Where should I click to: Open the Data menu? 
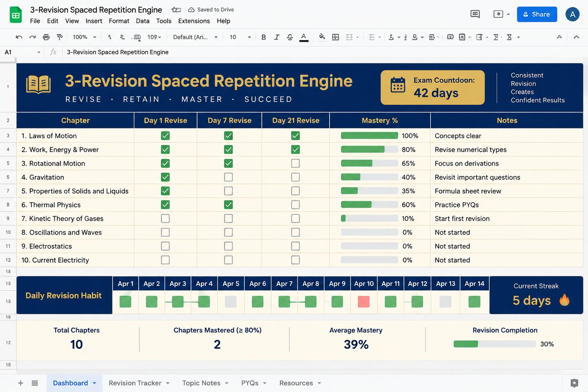(143, 21)
